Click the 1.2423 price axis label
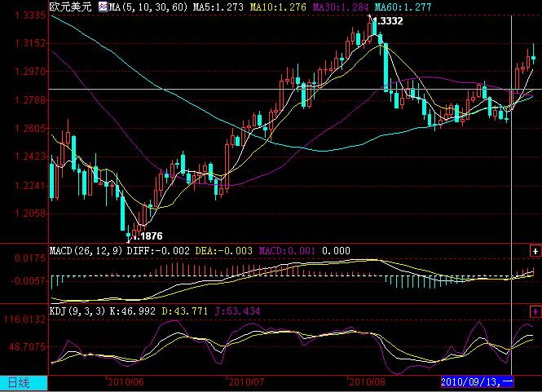Image resolution: width=542 pixels, height=392 pixels. pos(30,156)
